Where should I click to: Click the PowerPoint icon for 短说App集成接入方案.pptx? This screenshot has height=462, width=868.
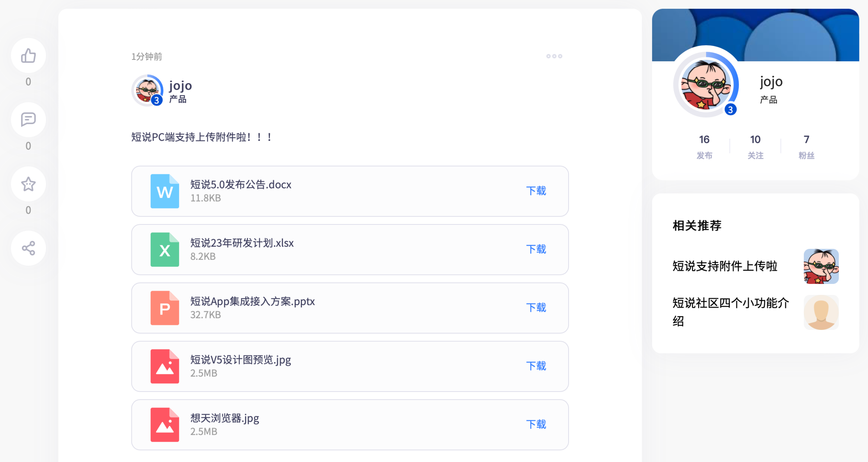(165, 308)
